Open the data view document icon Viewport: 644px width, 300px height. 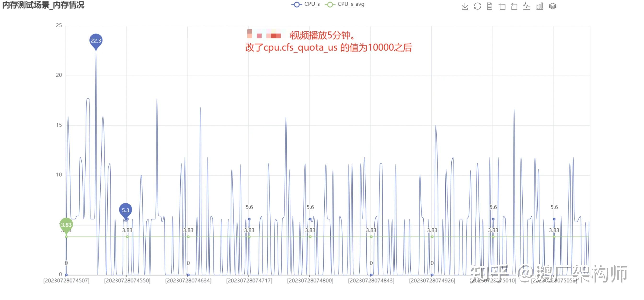point(489,6)
